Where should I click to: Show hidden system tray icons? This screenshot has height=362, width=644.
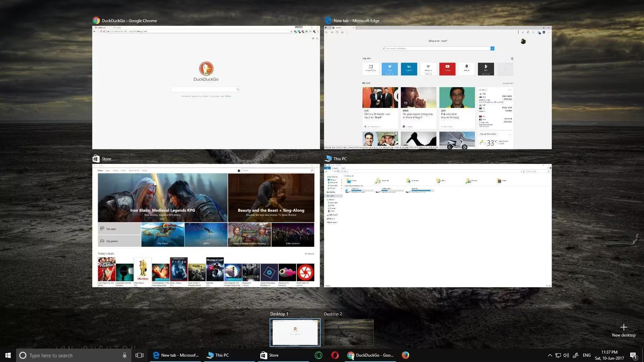click(550, 355)
